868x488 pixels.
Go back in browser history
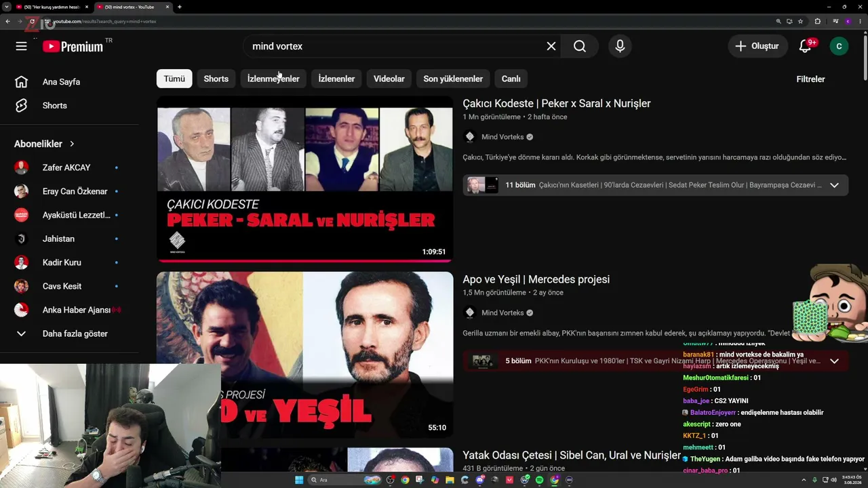click(7, 21)
